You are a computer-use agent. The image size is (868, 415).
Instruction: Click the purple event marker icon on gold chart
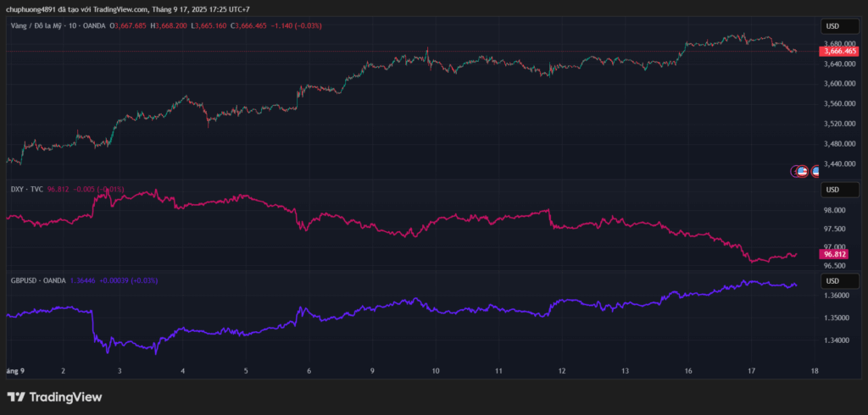(x=795, y=171)
